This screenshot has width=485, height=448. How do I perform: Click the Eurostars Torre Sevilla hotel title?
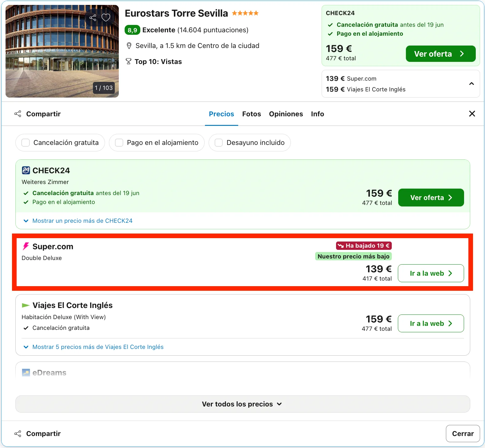pyautogui.click(x=176, y=13)
